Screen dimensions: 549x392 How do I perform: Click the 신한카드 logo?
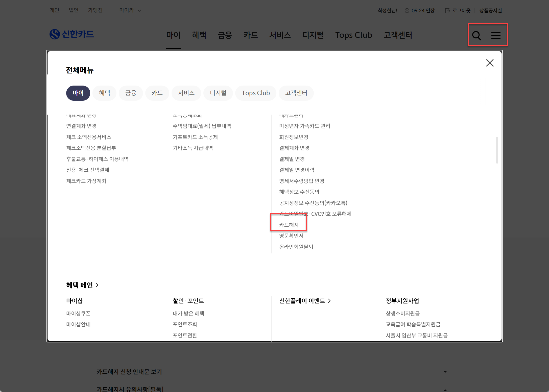72,34
